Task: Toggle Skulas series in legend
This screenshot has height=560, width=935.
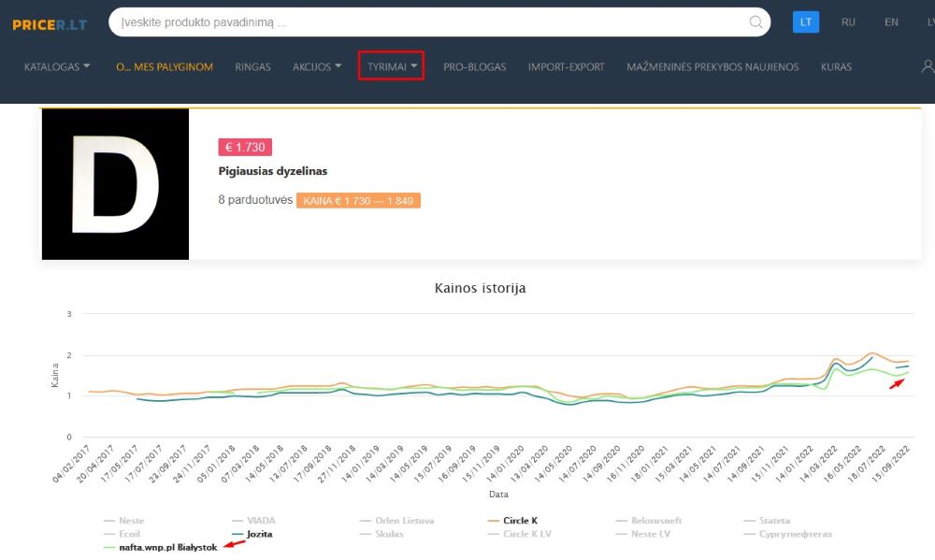Action: (x=381, y=534)
